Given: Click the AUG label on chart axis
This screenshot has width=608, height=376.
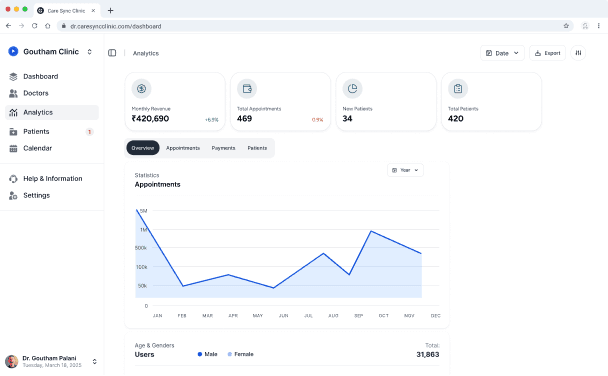Looking at the screenshot, I should pos(333,316).
